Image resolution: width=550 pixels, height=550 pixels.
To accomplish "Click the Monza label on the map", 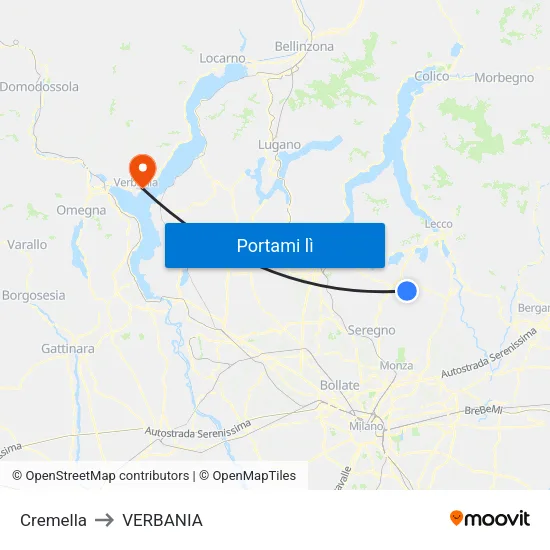I will click(x=396, y=366).
